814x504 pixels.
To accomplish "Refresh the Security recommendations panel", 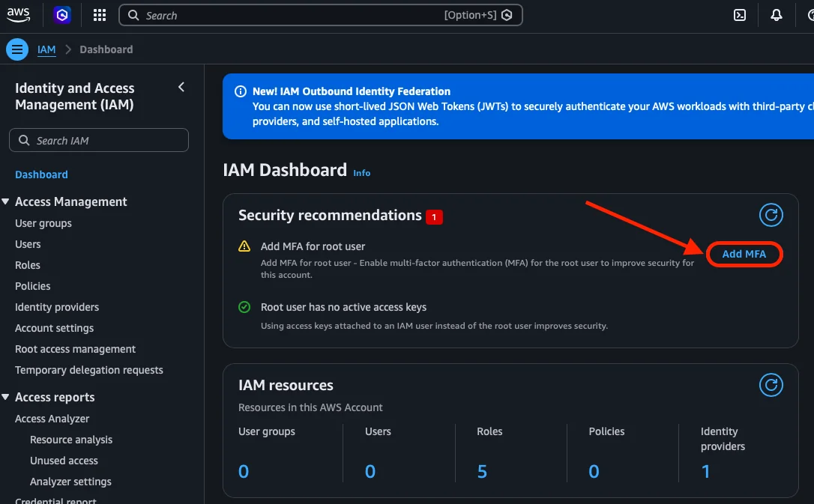I will [771, 215].
